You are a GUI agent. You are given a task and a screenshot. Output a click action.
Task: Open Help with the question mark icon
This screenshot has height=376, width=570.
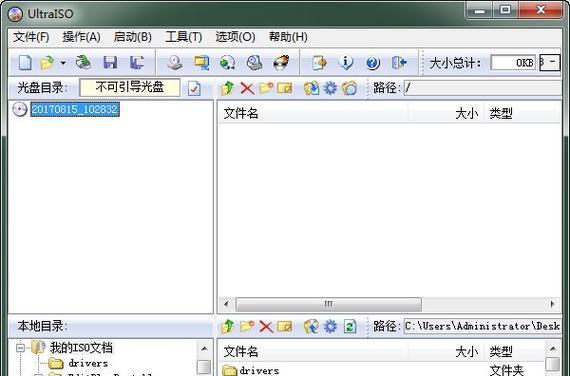(373, 63)
